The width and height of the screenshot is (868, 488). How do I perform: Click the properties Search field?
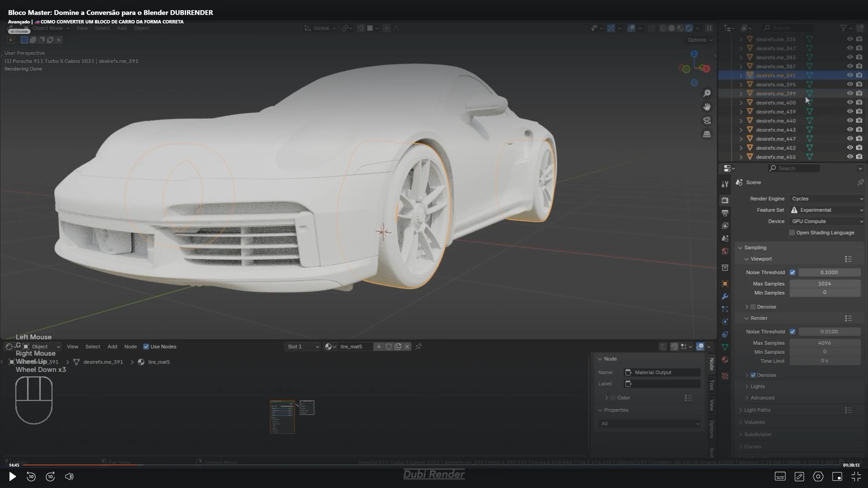tap(793, 168)
